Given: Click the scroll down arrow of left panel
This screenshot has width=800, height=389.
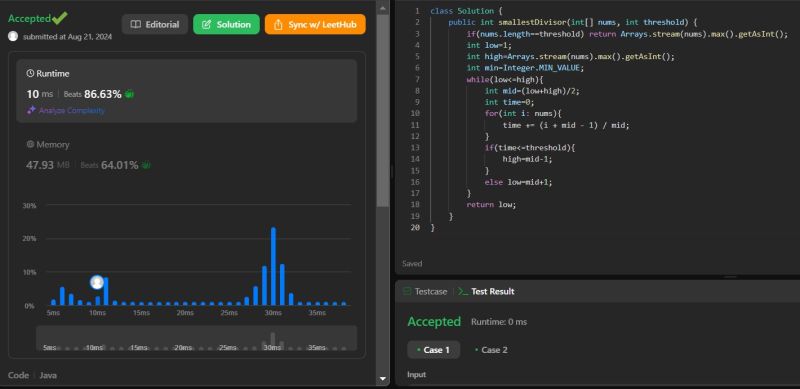Looking at the screenshot, I should (383, 379).
